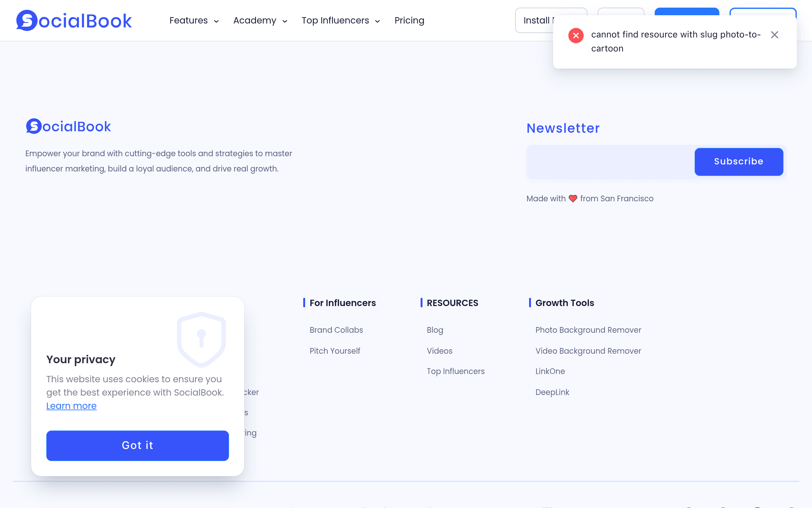Focus the newsletter email input field
The width and height of the screenshot is (812, 508).
pos(610,162)
